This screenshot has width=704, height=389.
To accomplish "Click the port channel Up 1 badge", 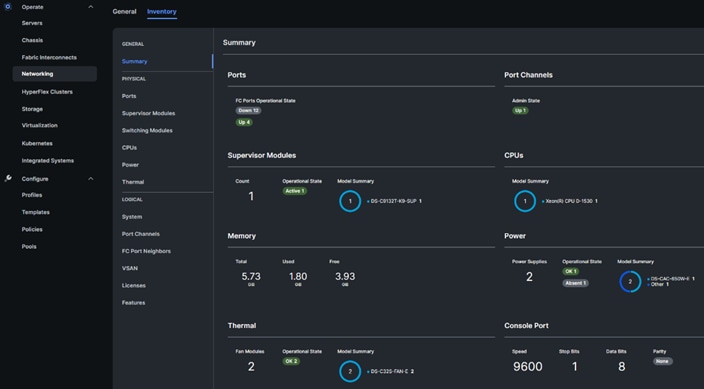I will 520,111.
